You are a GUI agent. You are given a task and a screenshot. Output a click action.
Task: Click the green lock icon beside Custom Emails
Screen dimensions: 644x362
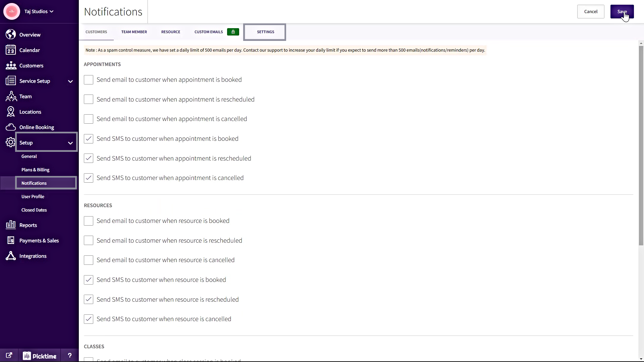point(233,32)
